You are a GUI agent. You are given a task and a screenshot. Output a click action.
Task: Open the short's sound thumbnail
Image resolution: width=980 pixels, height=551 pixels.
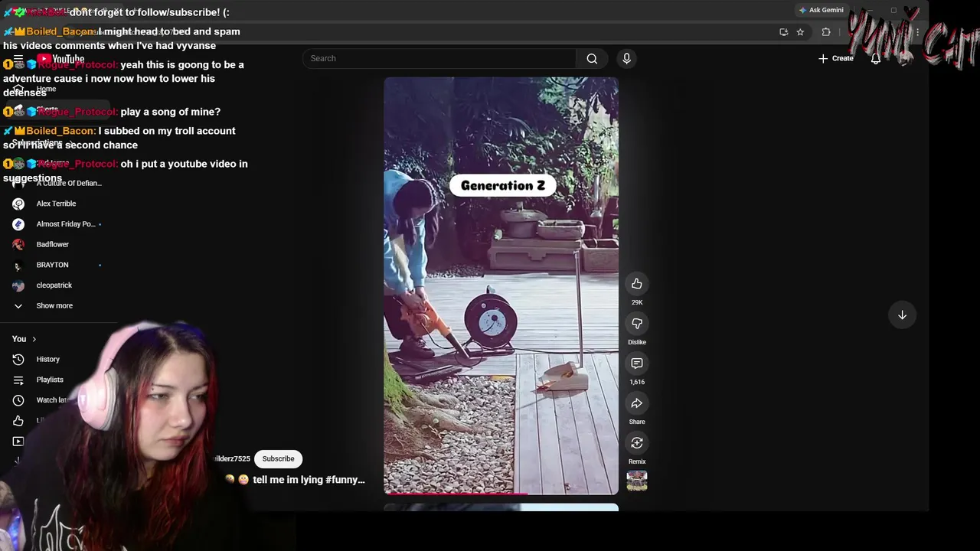[x=636, y=481]
